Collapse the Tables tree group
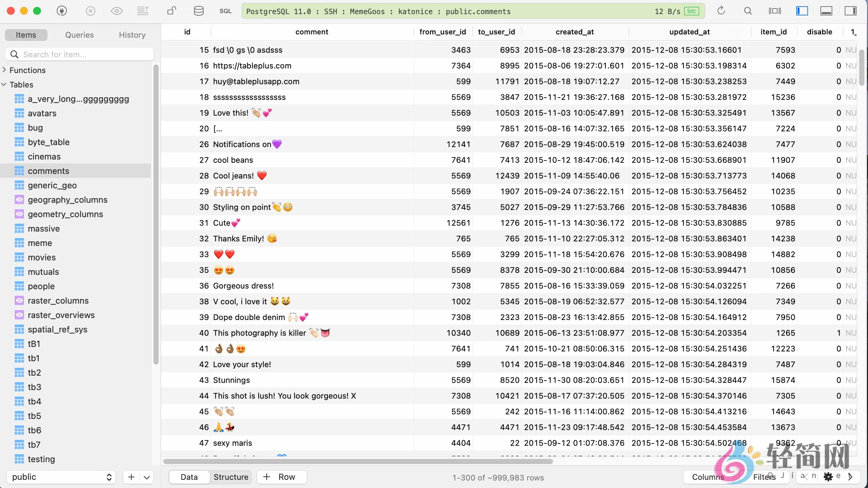This screenshot has height=488, width=868. point(4,84)
